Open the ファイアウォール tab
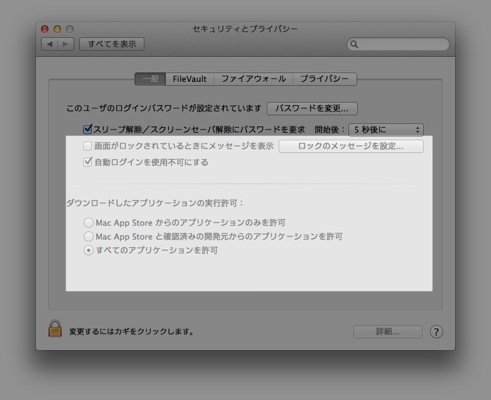491x400 pixels. coord(253,79)
